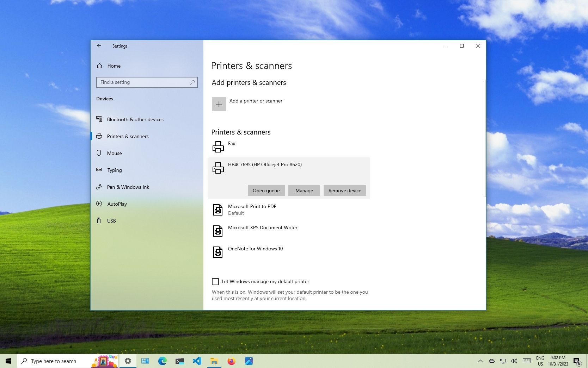Go to the Mouse settings page
The height and width of the screenshot is (368, 588).
pos(114,153)
